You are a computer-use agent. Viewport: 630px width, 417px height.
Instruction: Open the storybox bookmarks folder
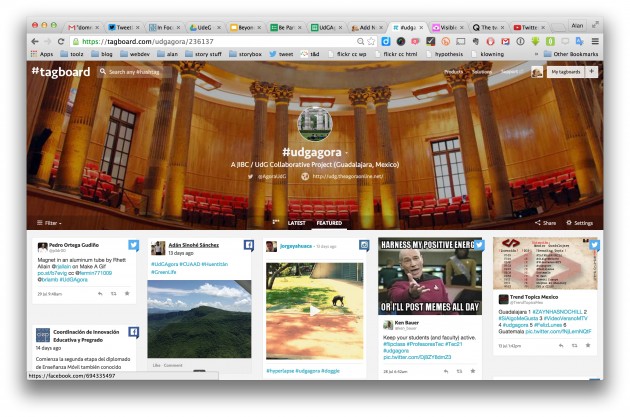pyautogui.click(x=245, y=54)
